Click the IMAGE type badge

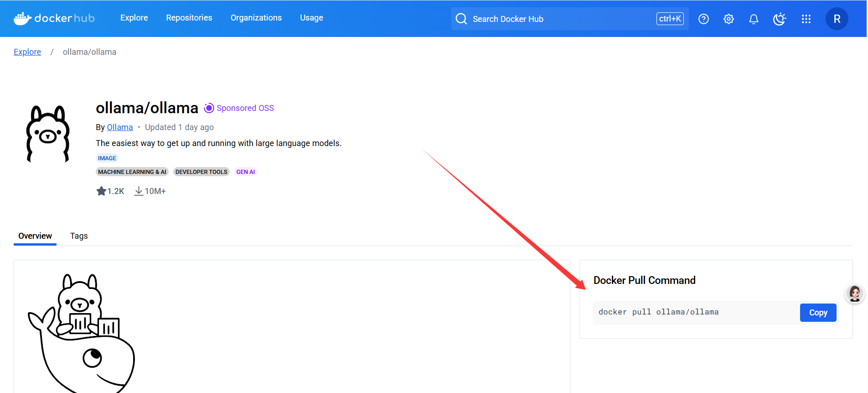107,158
